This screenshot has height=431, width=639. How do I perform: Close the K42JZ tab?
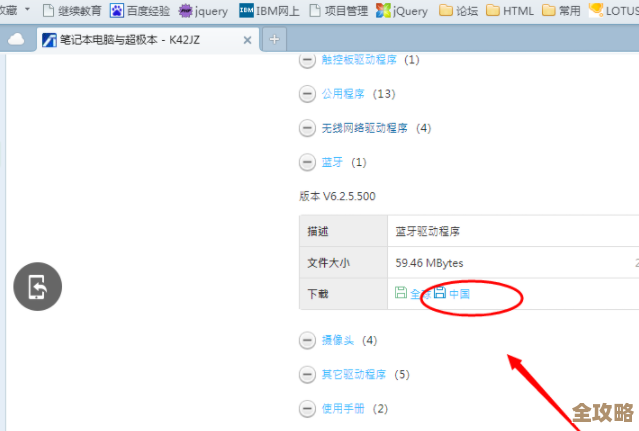(x=247, y=40)
